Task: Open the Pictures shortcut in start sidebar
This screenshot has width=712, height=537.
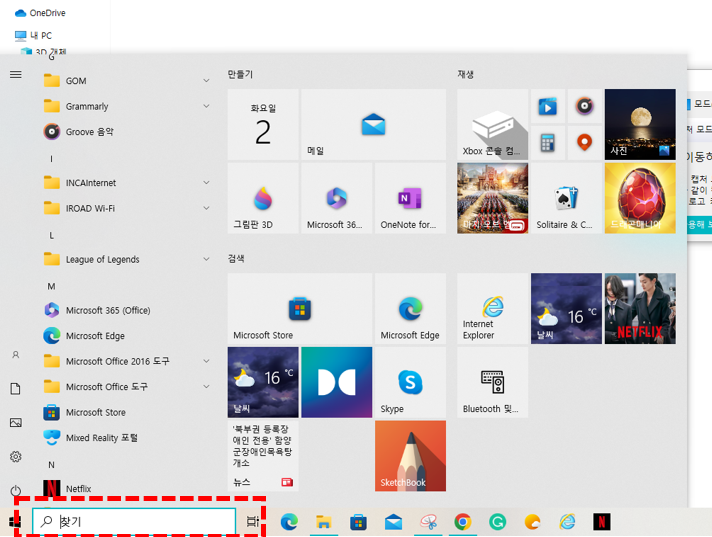Action: point(15,423)
